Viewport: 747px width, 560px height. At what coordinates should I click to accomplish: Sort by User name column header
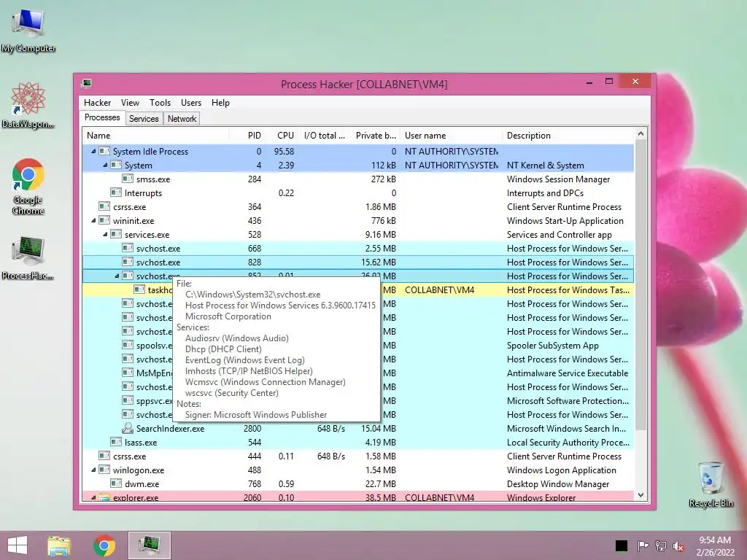452,136
